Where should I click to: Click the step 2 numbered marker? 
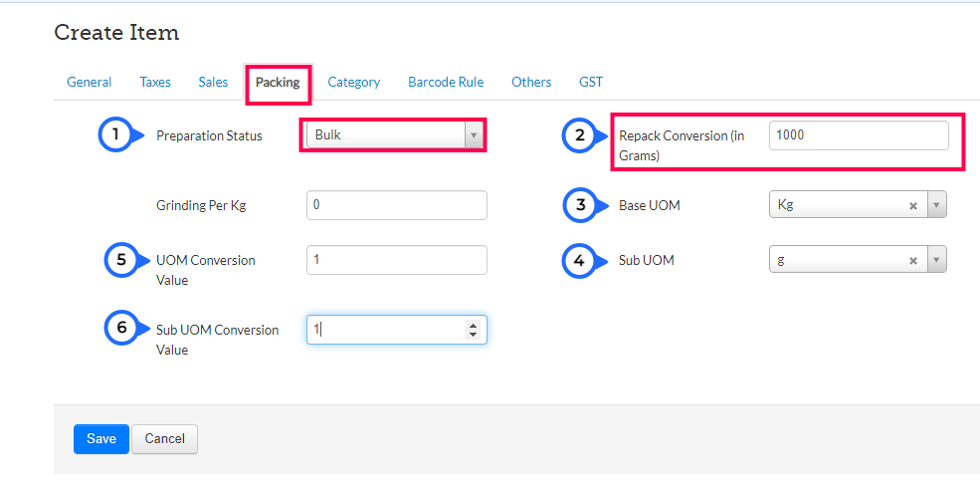579,134
